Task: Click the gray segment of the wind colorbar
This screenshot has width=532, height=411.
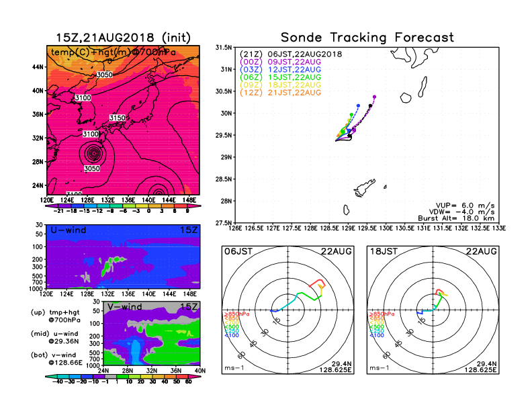Action: 111,376
